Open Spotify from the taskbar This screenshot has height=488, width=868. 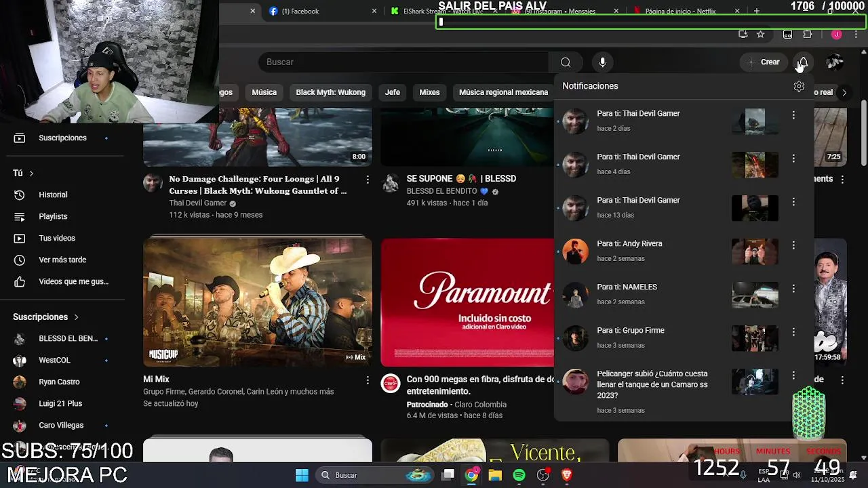(519, 475)
